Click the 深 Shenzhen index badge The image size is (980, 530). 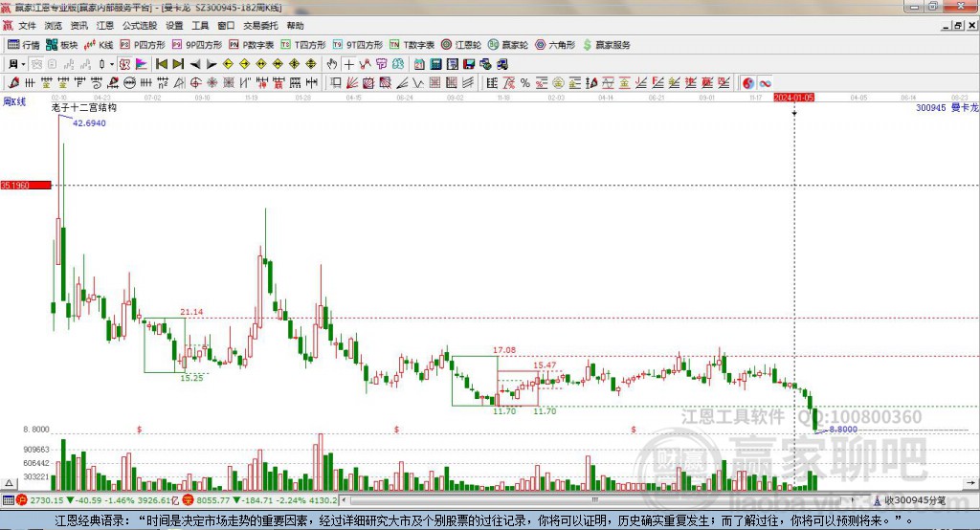pyautogui.click(x=189, y=500)
